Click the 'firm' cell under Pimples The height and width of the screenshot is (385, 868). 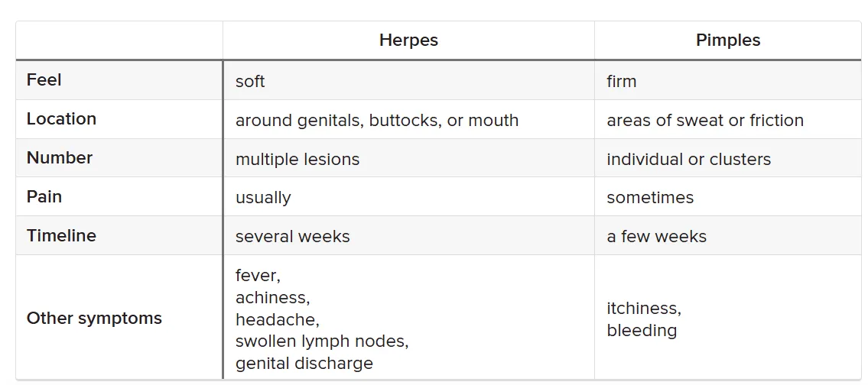[x=621, y=81]
